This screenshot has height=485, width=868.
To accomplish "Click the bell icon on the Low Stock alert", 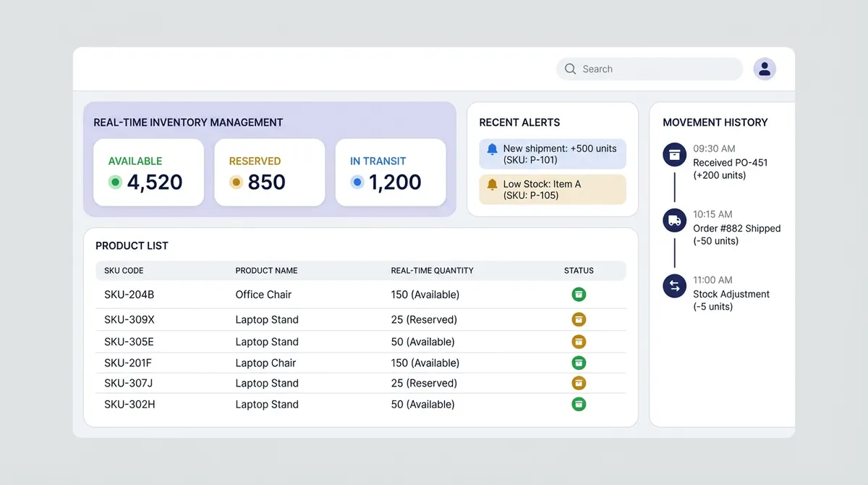I will click(x=493, y=185).
